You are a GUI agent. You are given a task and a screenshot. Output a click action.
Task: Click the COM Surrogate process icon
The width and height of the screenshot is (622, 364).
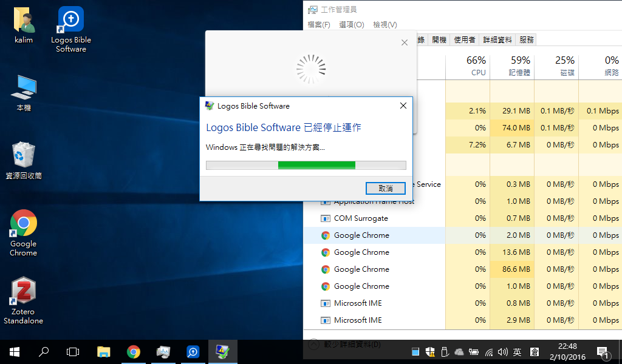coord(326,218)
